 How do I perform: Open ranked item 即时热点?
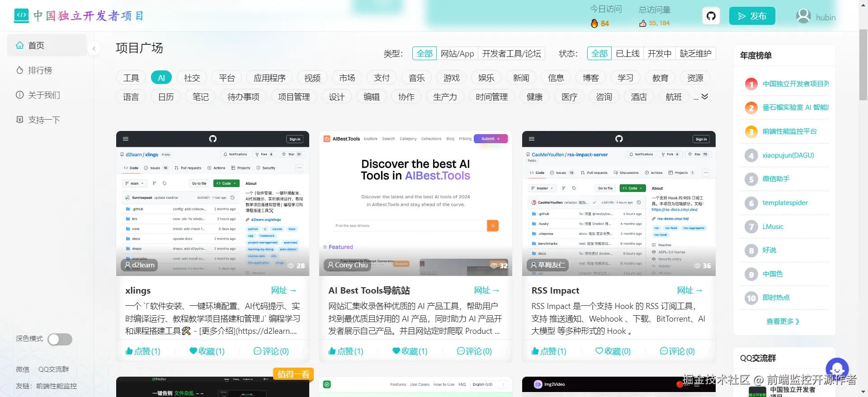point(776,298)
